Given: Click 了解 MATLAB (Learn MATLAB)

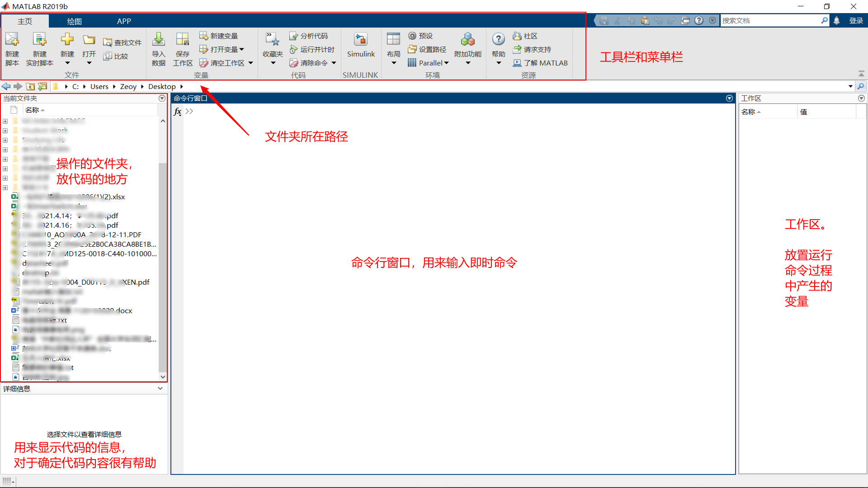Looking at the screenshot, I should tap(540, 63).
